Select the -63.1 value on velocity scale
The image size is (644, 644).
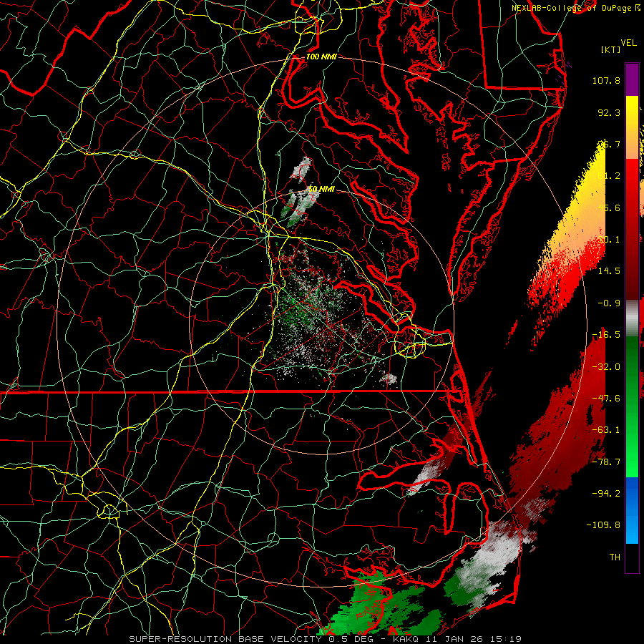(606, 430)
